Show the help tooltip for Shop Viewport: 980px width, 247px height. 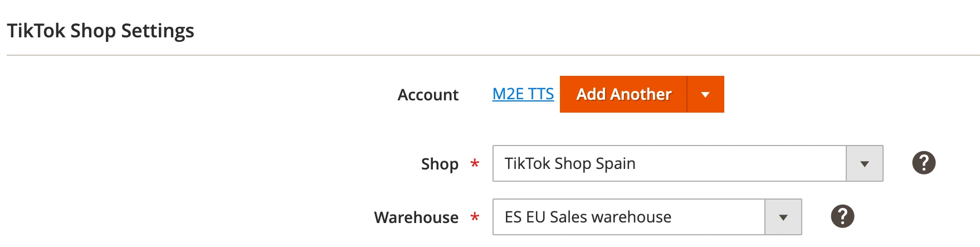pos(924,163)
